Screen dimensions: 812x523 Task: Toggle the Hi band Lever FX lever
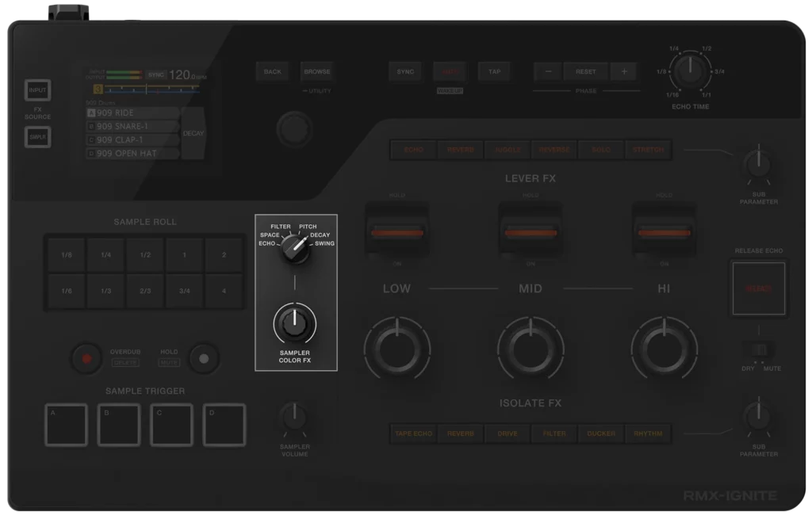(664, 233)
